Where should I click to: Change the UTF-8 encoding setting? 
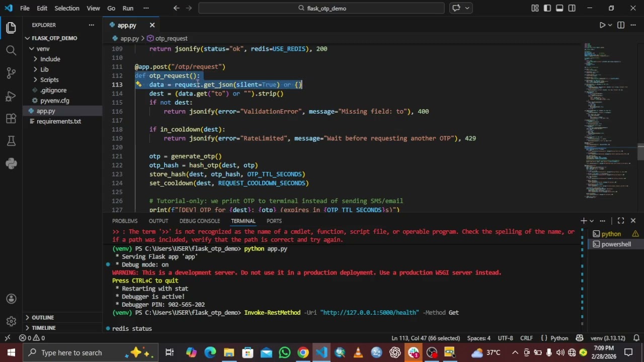pos(505,338)
